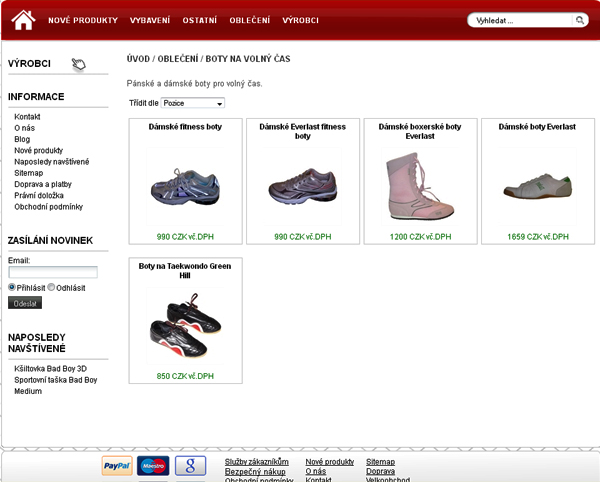
Task: Open Dámské Everlast fitness boty image
Action: [x=303, y=186]
